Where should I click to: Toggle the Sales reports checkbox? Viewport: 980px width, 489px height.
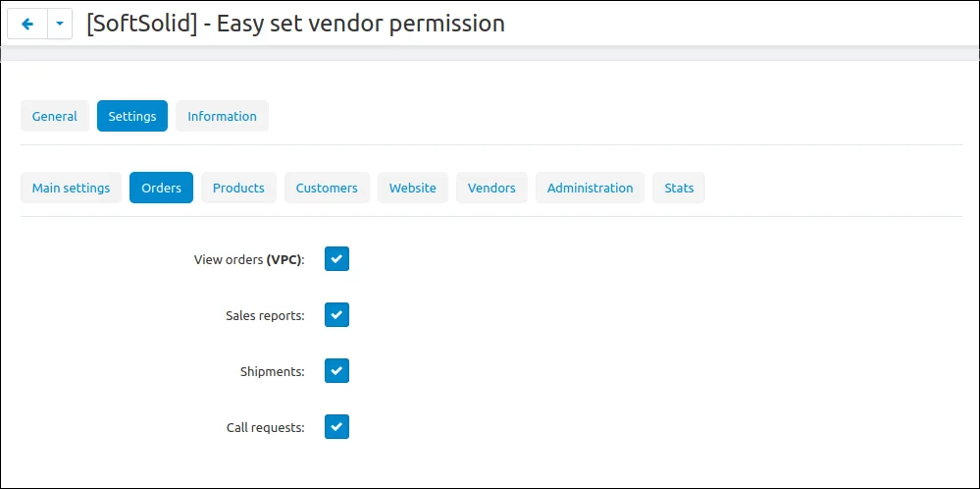[336, 315]
